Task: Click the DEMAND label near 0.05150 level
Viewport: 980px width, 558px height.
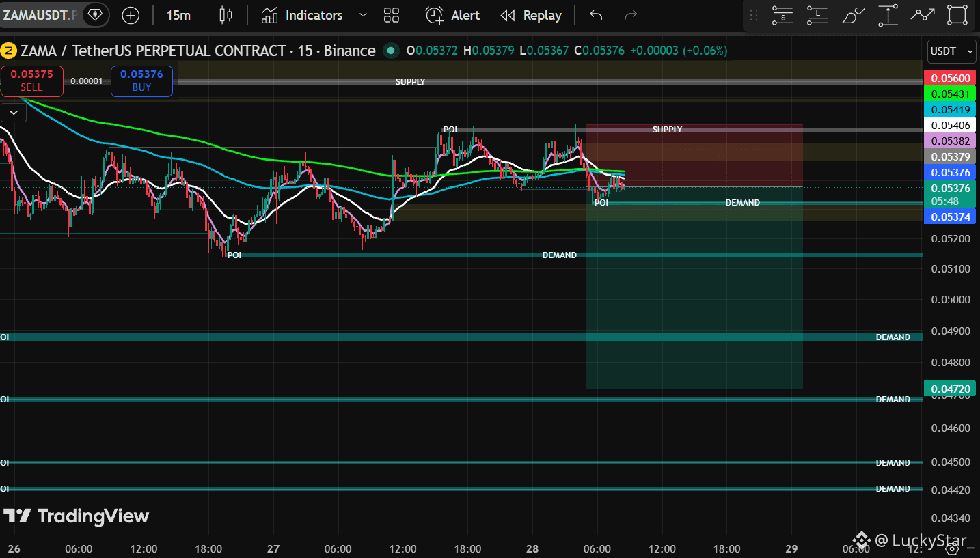Action: point(559,255)
